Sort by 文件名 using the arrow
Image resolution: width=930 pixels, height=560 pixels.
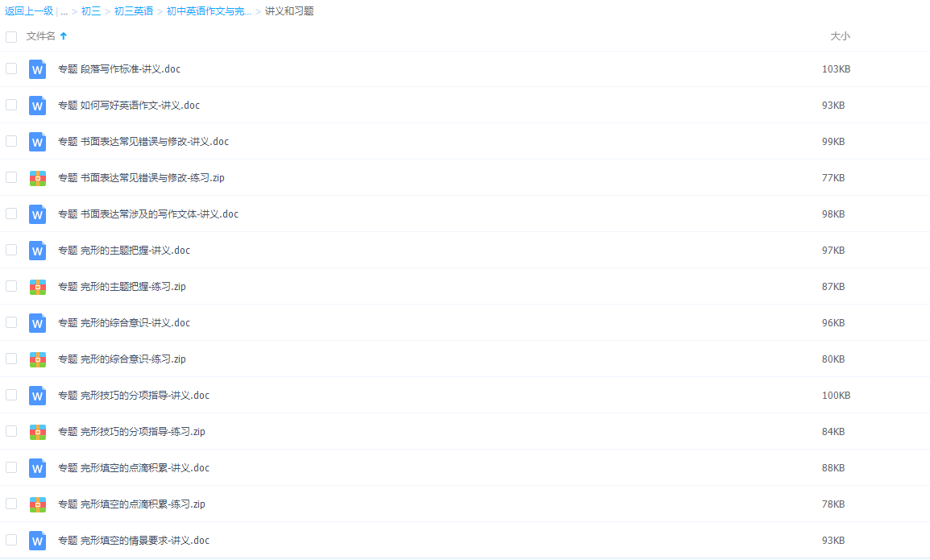(64, 36)
